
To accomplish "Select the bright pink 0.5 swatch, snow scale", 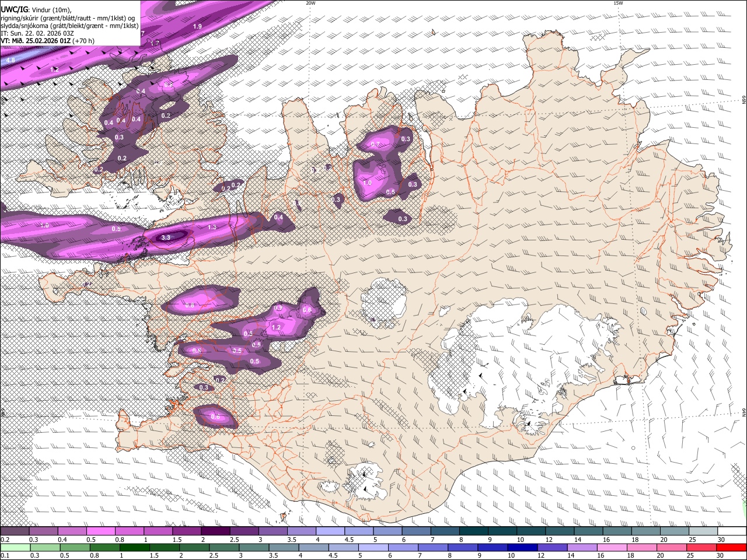I will click(x=100, y=531).
